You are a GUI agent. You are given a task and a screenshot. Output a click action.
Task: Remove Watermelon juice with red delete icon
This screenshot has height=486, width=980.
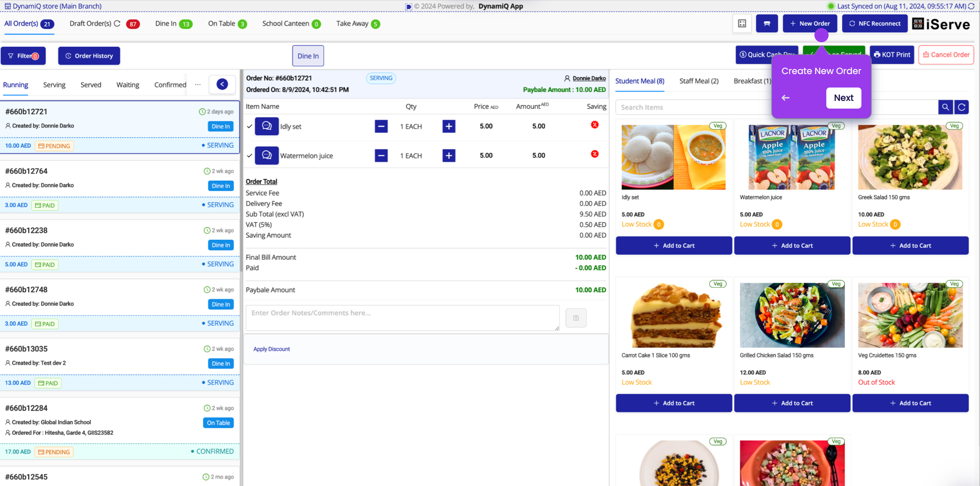(x=595, y=154)
